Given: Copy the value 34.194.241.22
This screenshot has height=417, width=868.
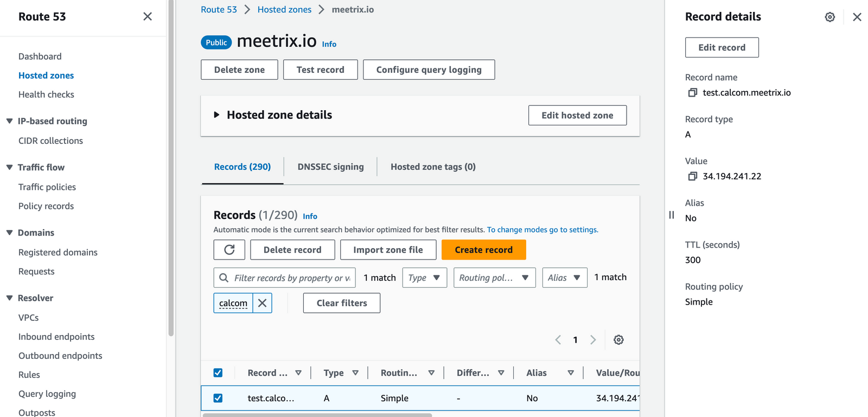Looking at the screenshot, I should tap(693, 176).
